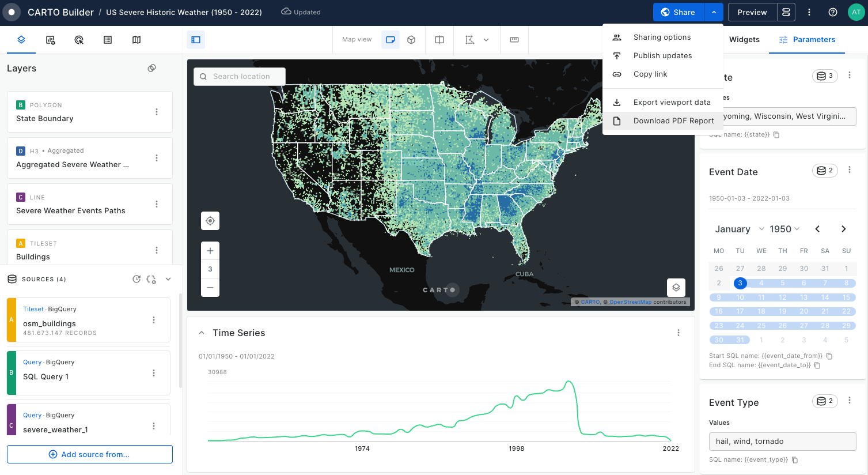Image resolution: width=868 pixels, height=475 pixels.
Task: Open the help question mark icon
Action: point(832,12)
